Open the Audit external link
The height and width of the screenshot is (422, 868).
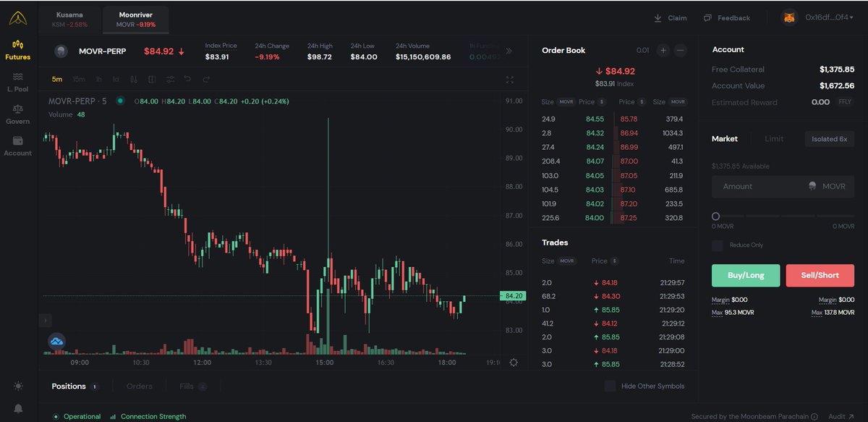point(841,416)
